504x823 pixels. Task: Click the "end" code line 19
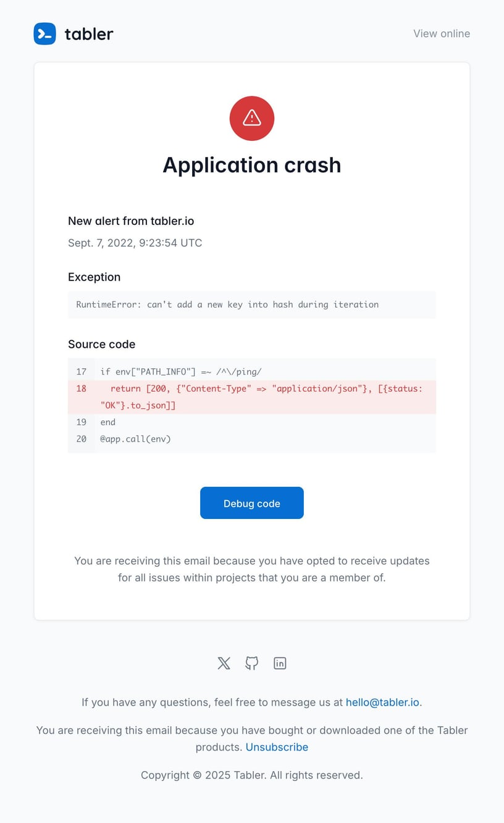tap(108, 422)
